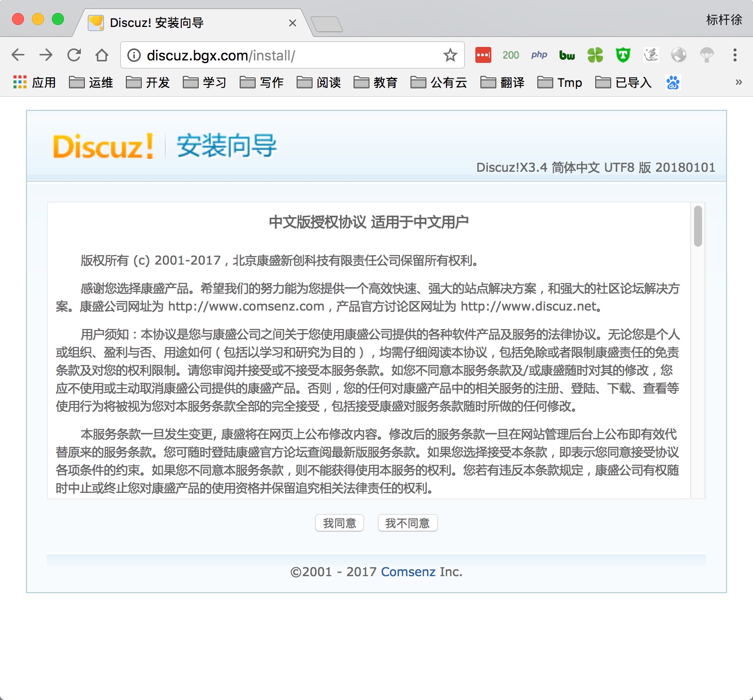
Task: Click the four-leaf clover extension icon
Action: (595, 55)
